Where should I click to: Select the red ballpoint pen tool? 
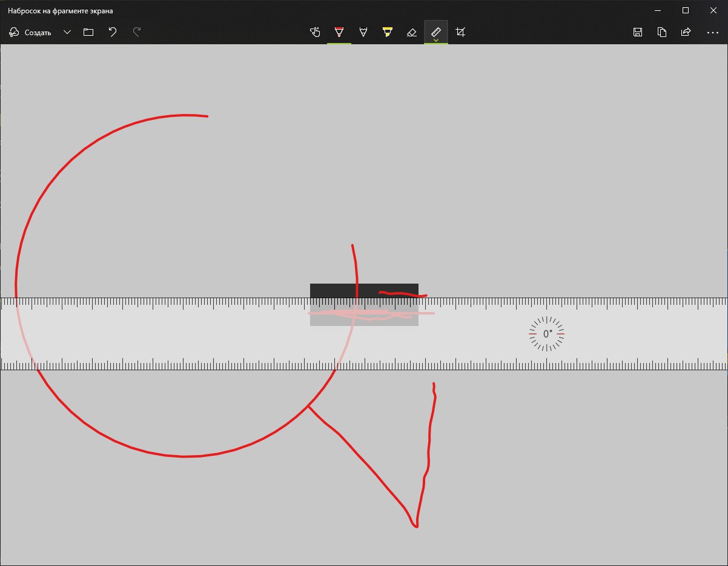point(339,32)
